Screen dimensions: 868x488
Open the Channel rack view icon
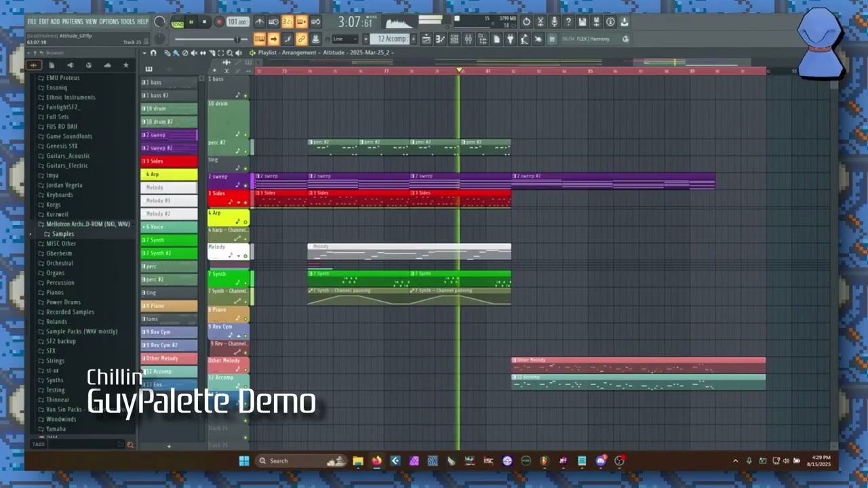coord(454,39)
